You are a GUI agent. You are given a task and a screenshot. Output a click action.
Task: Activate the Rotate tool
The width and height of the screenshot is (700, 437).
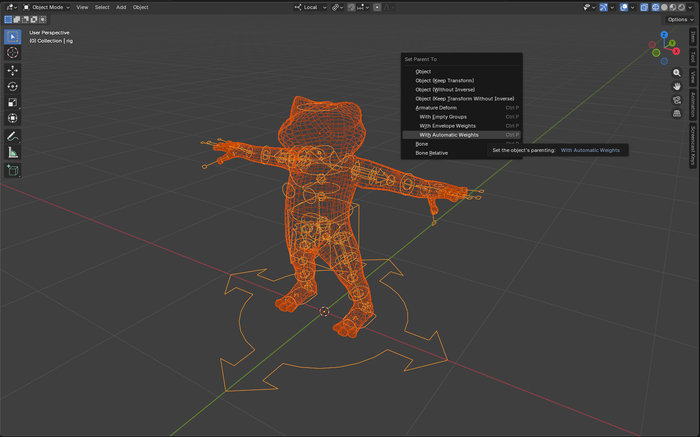[x=13, y=86]
